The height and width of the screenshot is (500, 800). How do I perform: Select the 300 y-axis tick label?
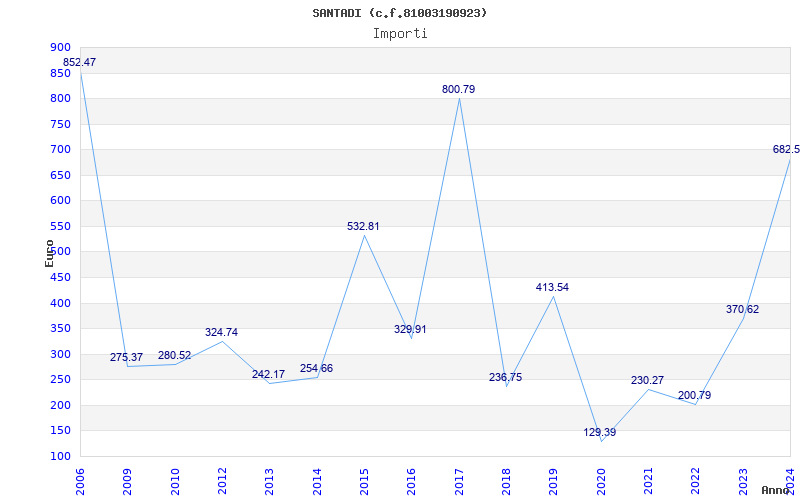[x=60, y=354]
